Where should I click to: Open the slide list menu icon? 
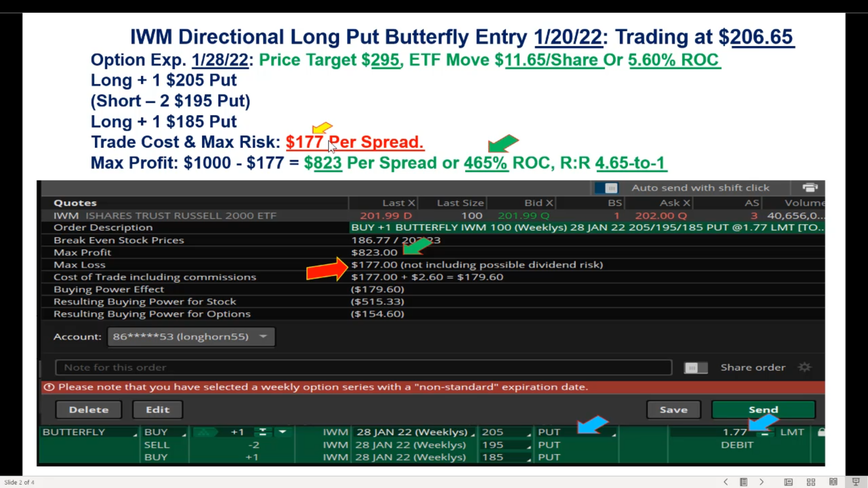click(744, 482)
